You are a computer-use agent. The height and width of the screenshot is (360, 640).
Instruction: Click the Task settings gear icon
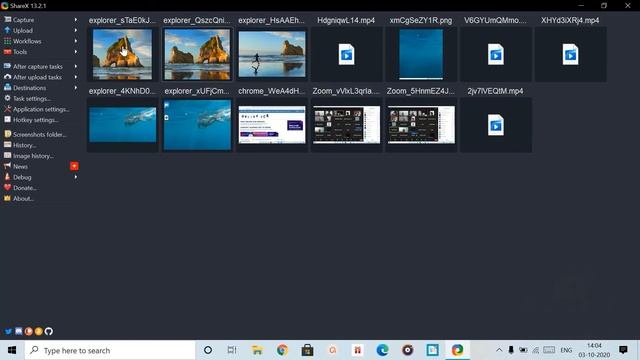coord(7,98)
